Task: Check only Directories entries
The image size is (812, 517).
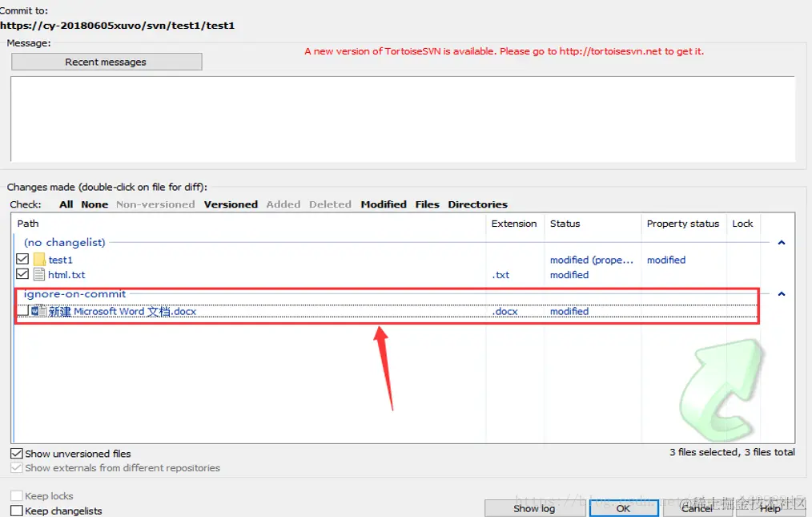Action: (478, 204)
